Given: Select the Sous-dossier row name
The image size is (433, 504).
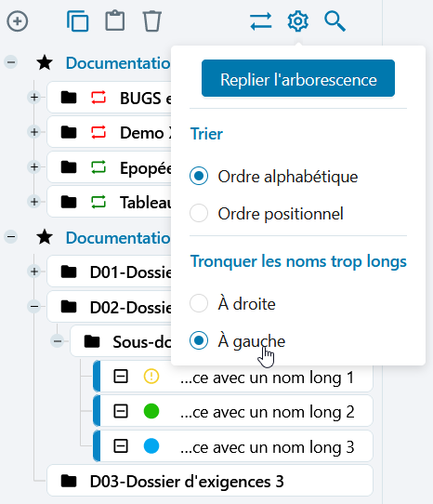Looking at the screenshot, I should point(142,341).
